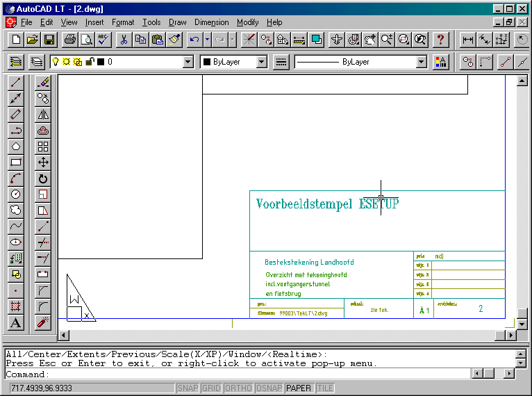
Task: Toggle PAPER space in the status bar
Action: click(299, 388)
